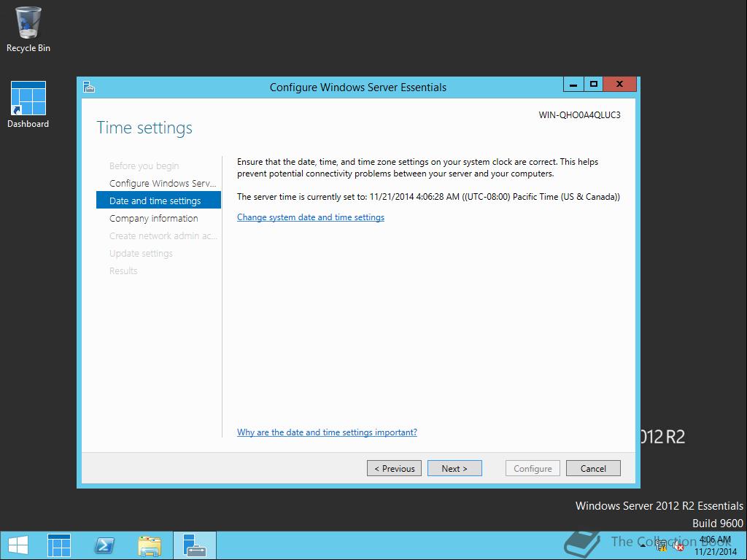Viewport: 747px width, 560px height.
Task: Click the current server time text line
Action: [x=428, y=197]
